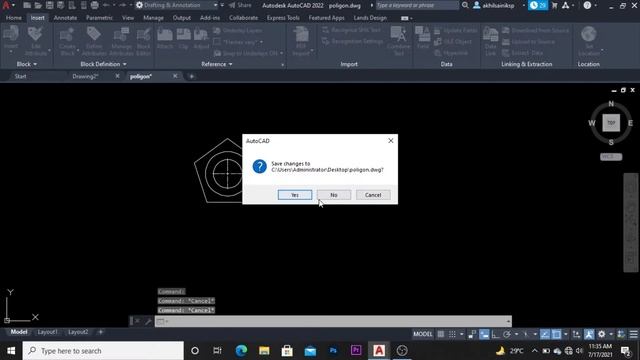The image size is (640, 360).
Task: Open the Help question mark icon
Action: click(x=587, y=5)
